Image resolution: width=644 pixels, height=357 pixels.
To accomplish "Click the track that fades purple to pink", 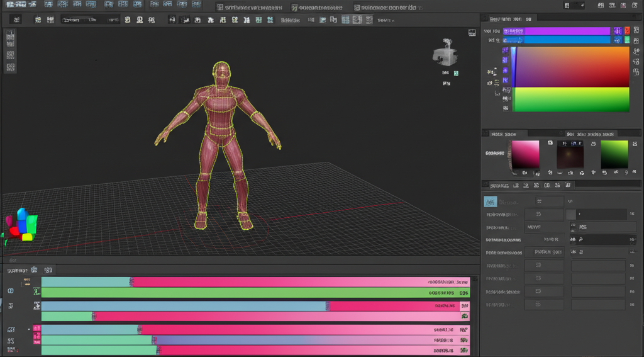I will (x=255, y=340).
